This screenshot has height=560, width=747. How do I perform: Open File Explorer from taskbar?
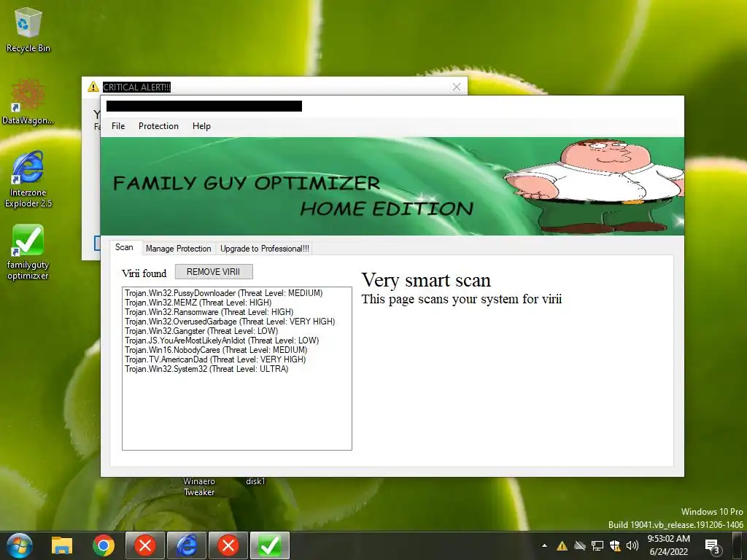click(x=62, y=545)
